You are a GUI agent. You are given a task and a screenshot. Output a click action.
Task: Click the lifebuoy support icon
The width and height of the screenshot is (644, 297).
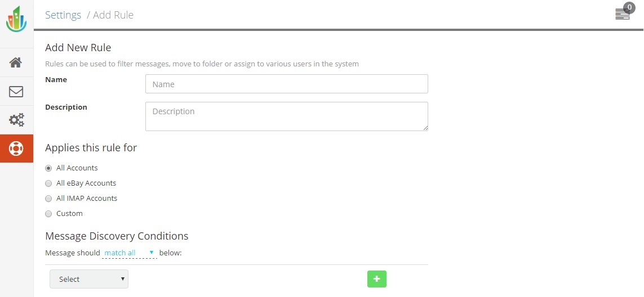click(x=16, y=148)
